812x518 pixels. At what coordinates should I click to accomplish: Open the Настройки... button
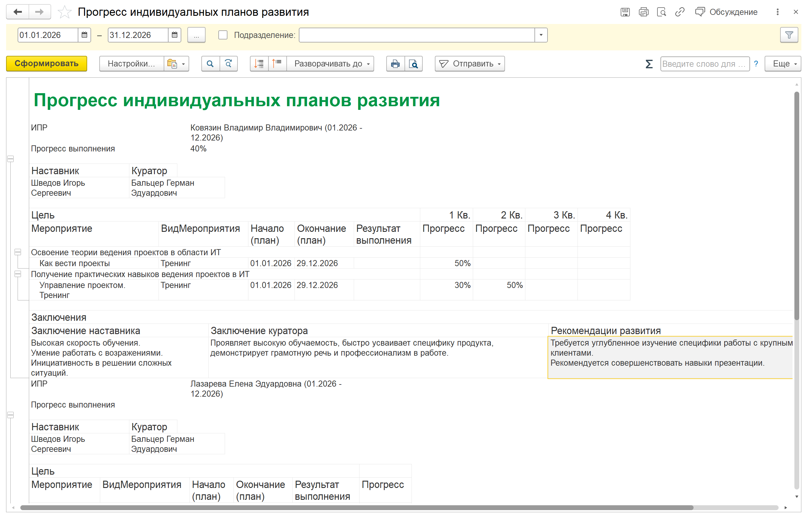[x=131, y=64]
